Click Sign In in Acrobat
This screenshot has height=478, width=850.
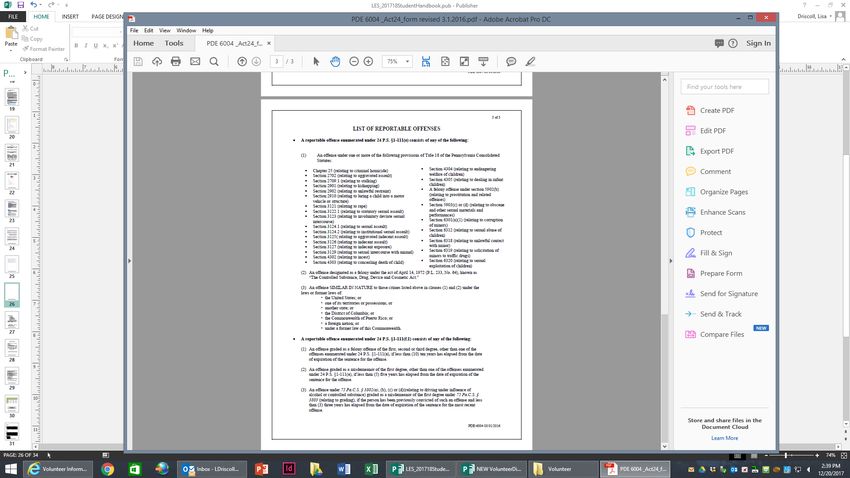click(x=758, y=43)
